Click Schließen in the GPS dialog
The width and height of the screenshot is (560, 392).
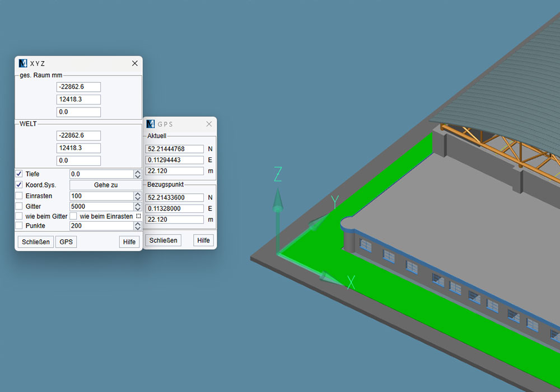(x=163, y=240)
